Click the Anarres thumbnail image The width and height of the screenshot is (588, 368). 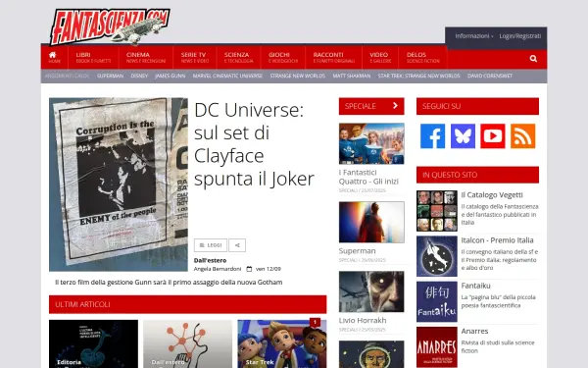(437, 347)
